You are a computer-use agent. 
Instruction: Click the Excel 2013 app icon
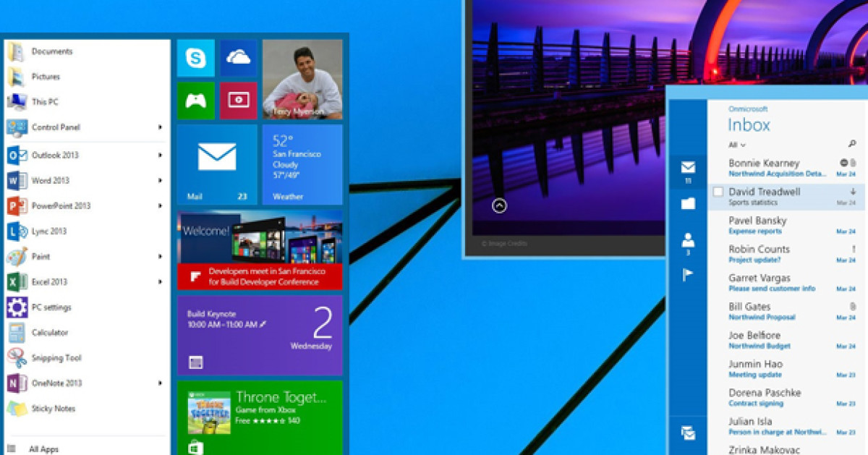[x=17, y=282]
